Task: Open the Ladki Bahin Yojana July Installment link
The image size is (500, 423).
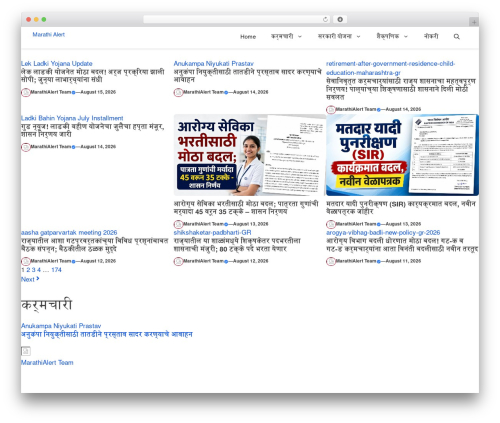Action: 72,118
